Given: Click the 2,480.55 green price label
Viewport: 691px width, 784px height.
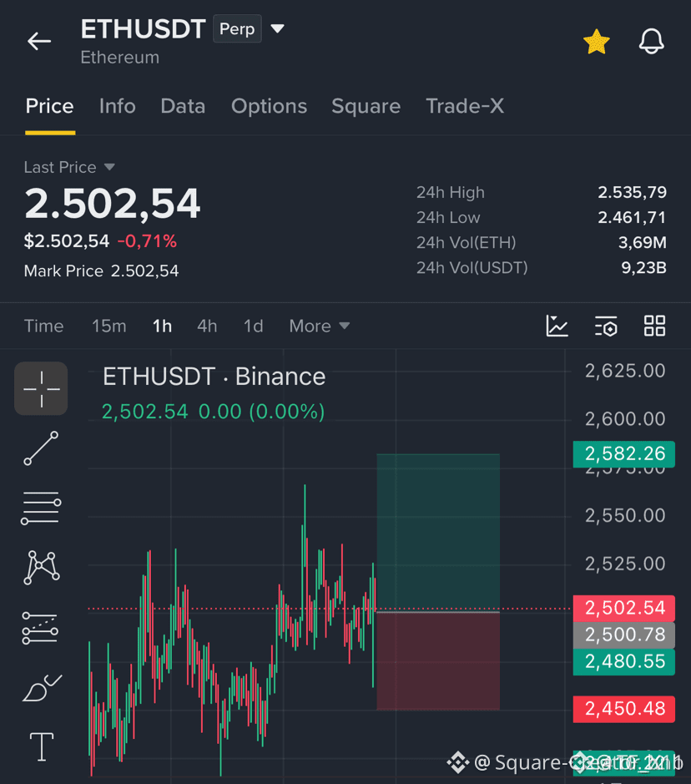Looking at the screenshot, I should click(624, 662).
